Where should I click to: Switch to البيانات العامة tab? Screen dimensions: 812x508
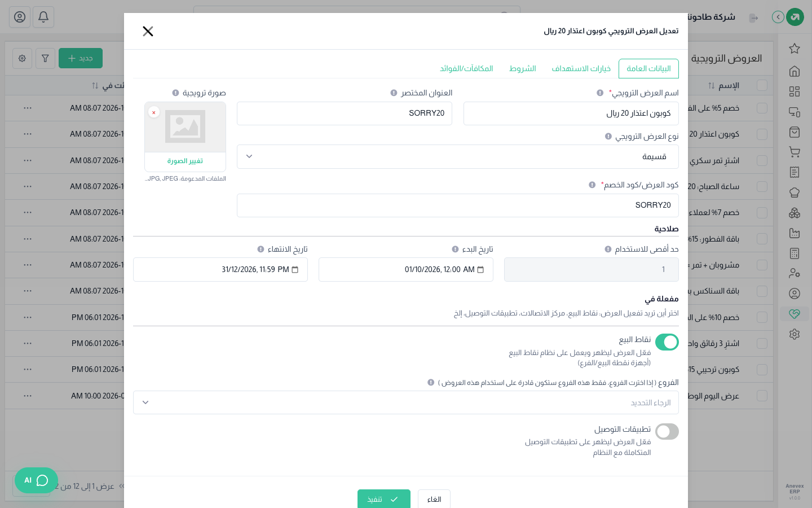(648, 69)
